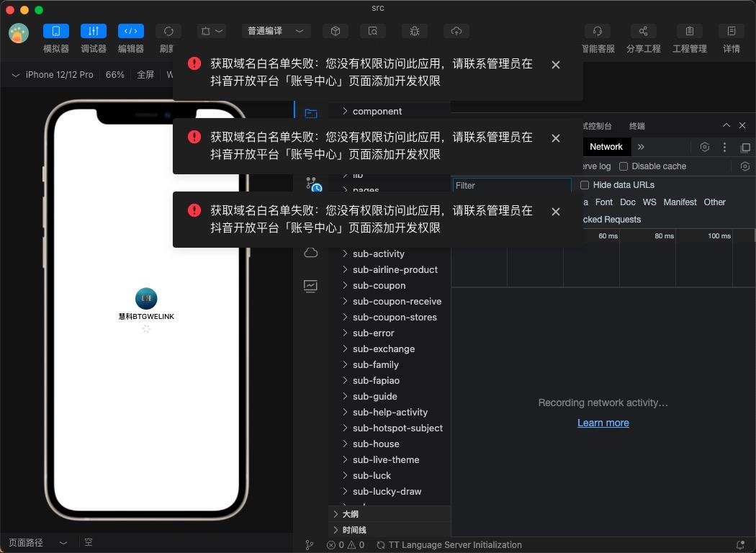Click the bug-shaped debug icon in toolbar

[x=414, y=31]
